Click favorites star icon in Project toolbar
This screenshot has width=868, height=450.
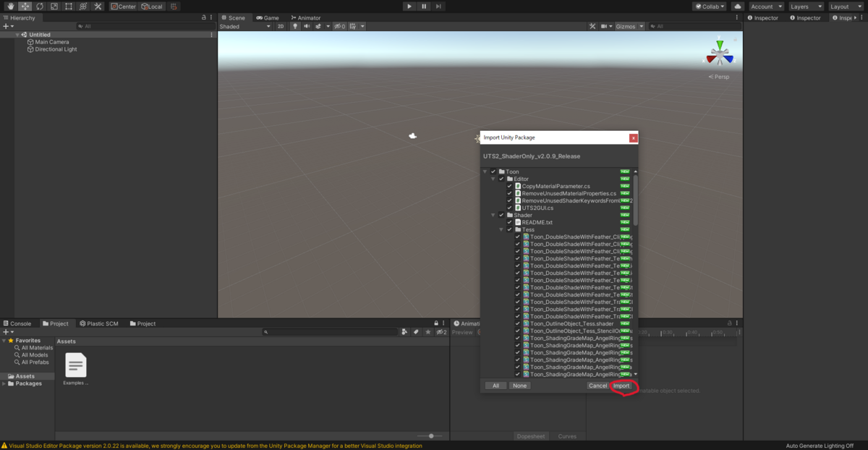click(427, 332)
